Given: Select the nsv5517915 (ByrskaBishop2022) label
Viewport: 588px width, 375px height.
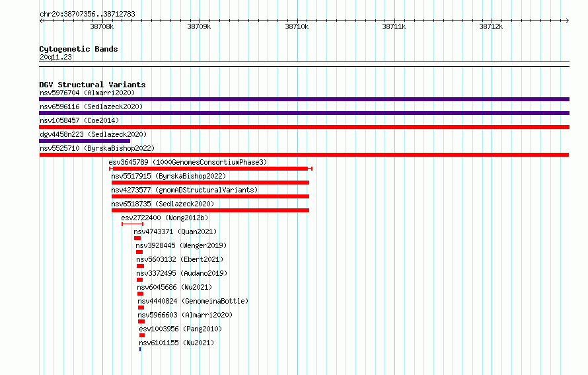Looking at the screenshot, I should tap(168, 176).
